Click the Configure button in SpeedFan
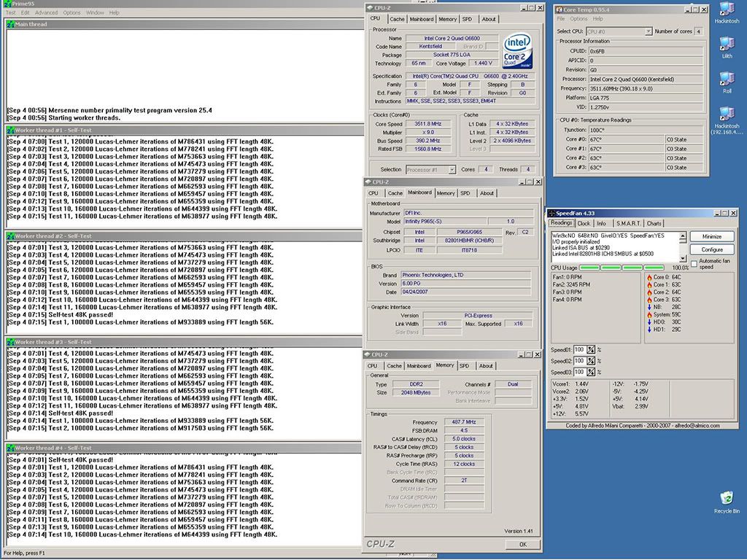Screen dimensions: 747x560 coord(712,249)
